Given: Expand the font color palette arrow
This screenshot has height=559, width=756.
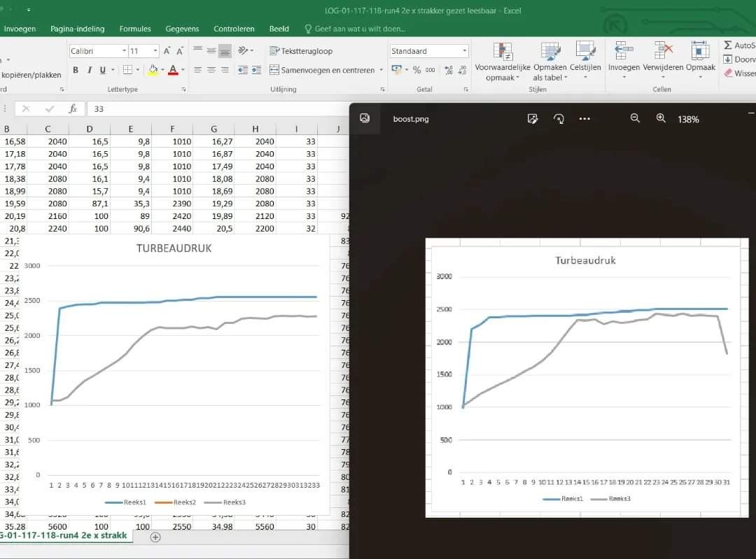Looking at the screenshot, I should 183,70.
